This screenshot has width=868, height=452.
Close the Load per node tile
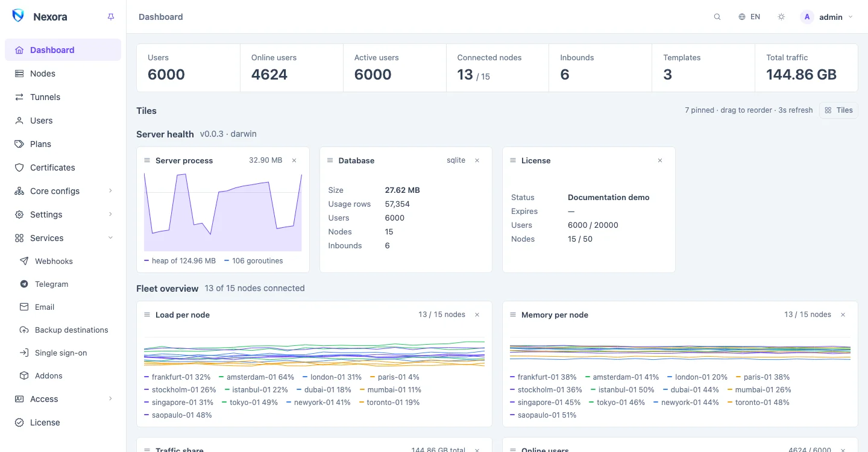click(477, 315)
